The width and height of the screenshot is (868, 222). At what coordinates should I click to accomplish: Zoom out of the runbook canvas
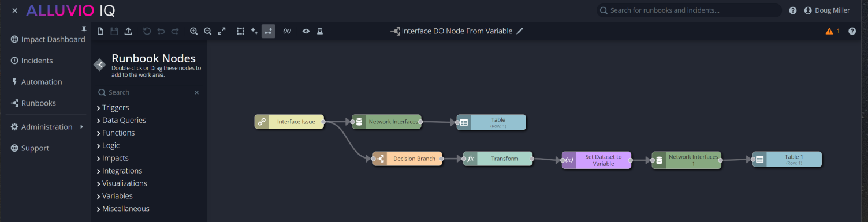(208, 31)
